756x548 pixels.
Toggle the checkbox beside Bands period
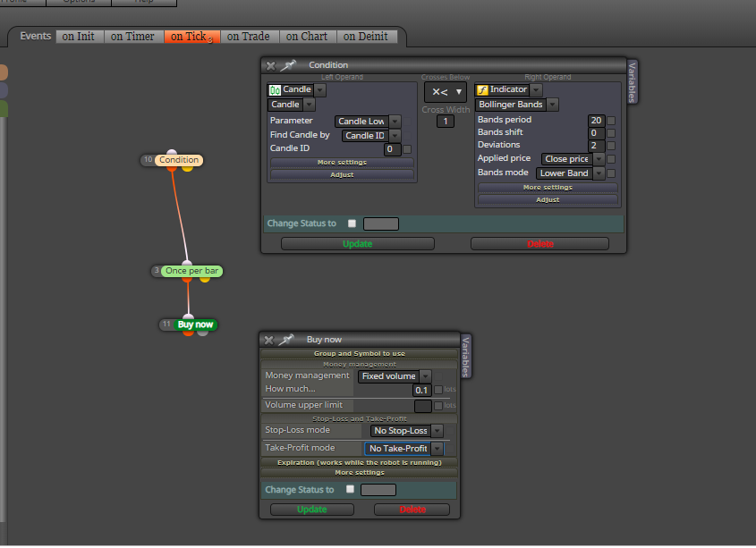(x=611, y=120)
